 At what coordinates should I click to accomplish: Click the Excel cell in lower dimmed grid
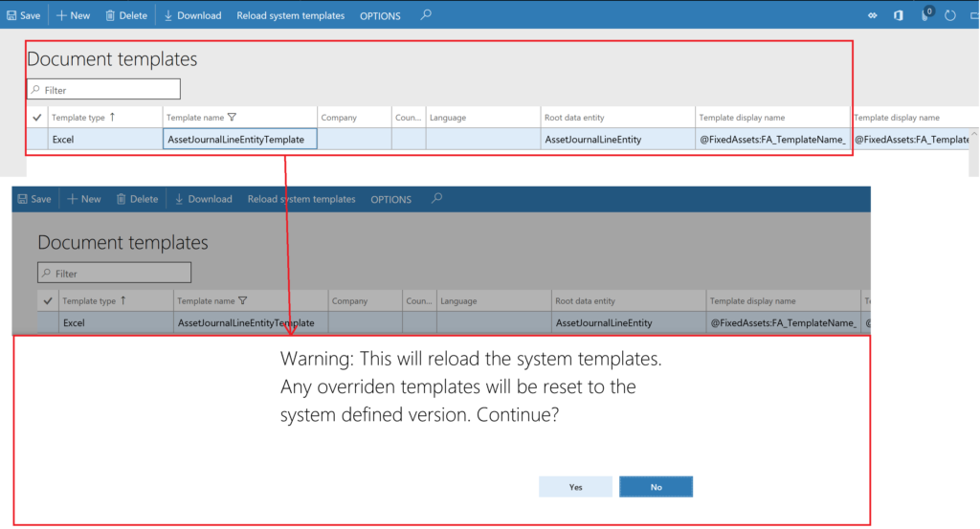116,323
